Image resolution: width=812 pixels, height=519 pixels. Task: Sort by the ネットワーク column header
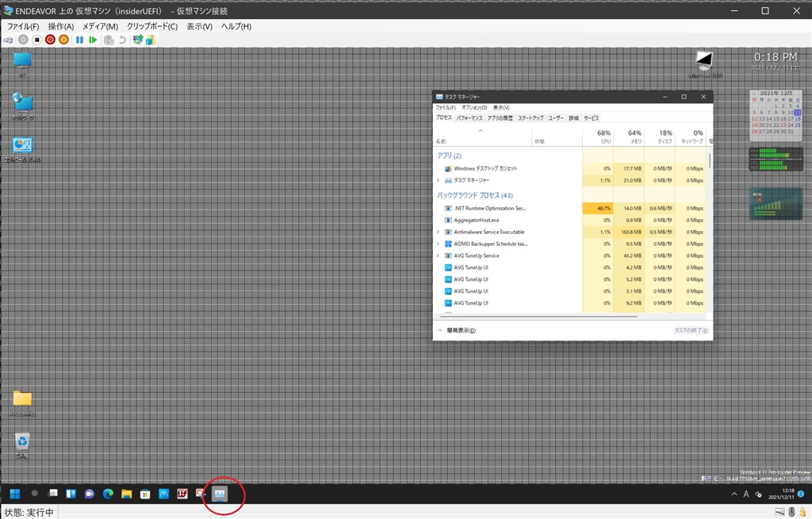pos(691,136)
